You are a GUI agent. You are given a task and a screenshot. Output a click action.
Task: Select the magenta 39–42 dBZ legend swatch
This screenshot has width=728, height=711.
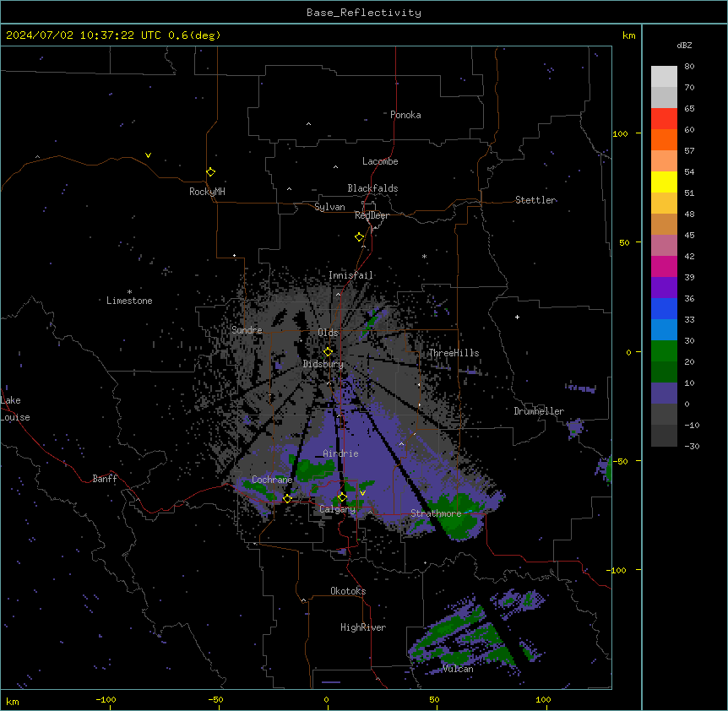(x=664, y=267)
